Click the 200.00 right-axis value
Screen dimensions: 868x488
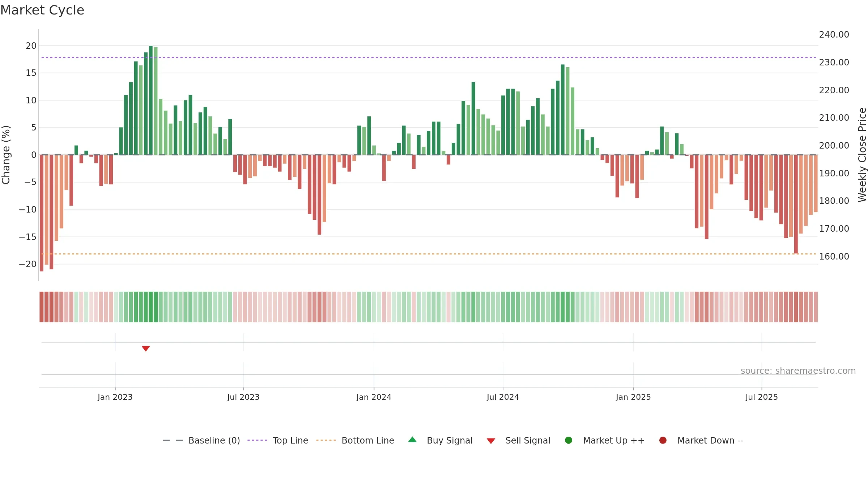point(834,146)
